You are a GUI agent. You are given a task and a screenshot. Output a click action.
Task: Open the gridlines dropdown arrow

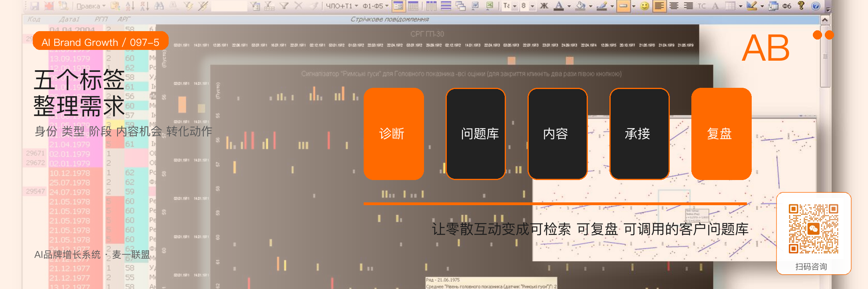(x=741, y=6)
